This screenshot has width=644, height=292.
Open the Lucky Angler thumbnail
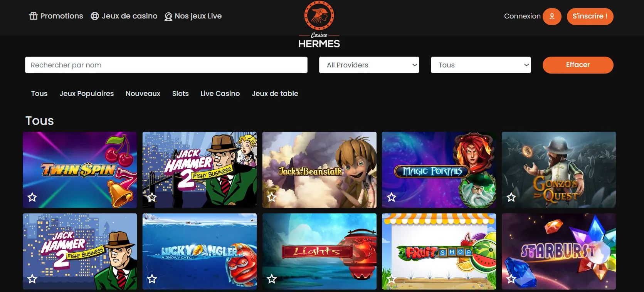coord(200,252)
